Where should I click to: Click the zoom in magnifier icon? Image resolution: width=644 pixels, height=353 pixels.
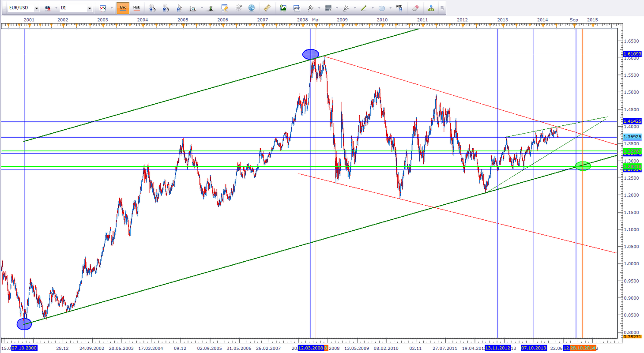(x=152, y=8)
